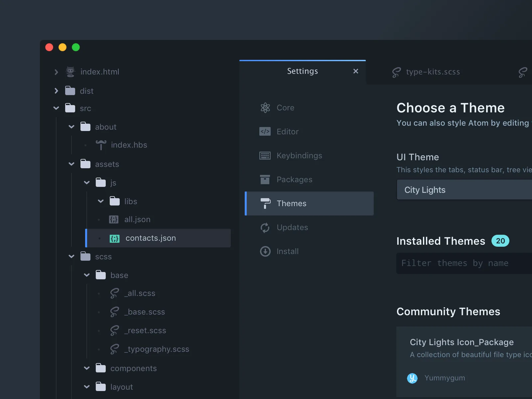Click the js folder icon

(x=101, y=182)
